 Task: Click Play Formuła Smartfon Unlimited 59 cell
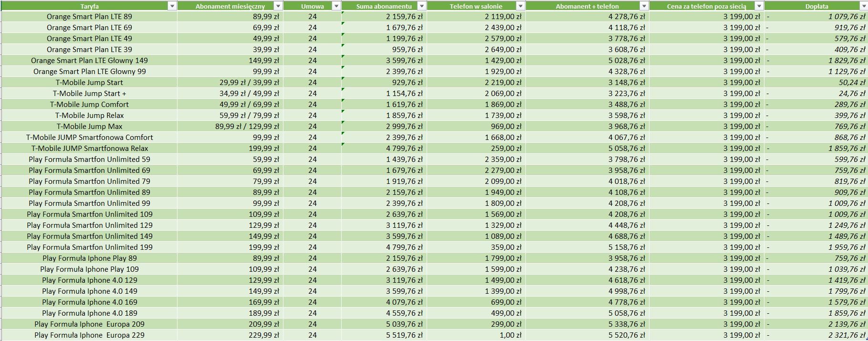tap(89, 159)
